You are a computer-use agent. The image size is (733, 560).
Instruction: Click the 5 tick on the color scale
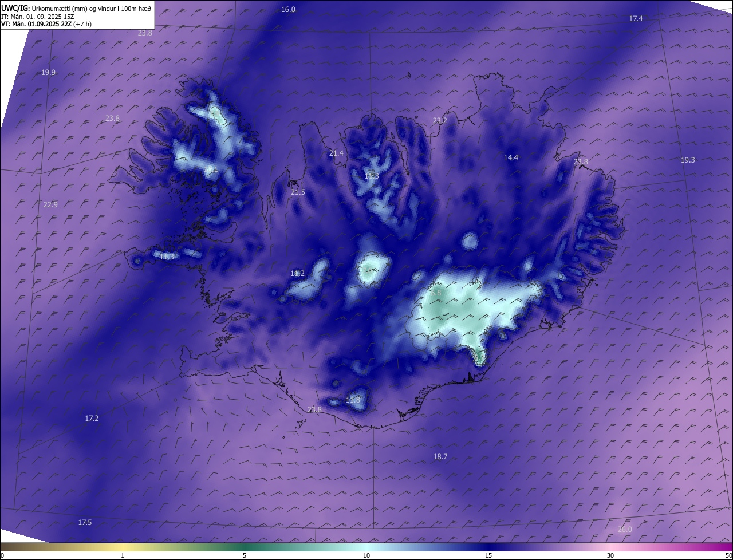245,556
